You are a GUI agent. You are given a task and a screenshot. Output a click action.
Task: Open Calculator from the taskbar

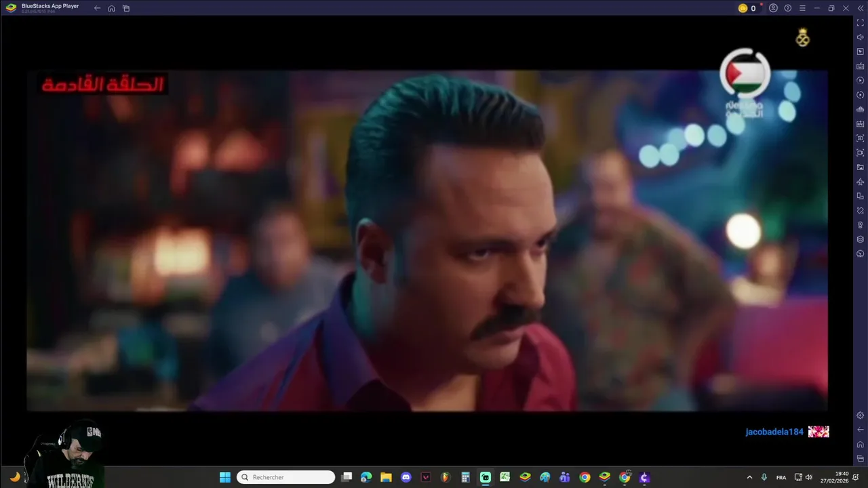(x=465, y=477)
